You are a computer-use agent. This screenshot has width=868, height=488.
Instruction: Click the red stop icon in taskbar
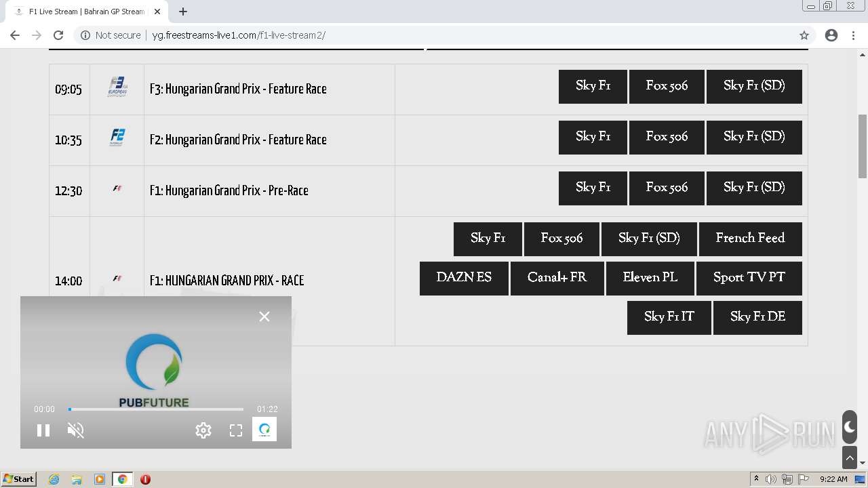(x=145, y=479)
